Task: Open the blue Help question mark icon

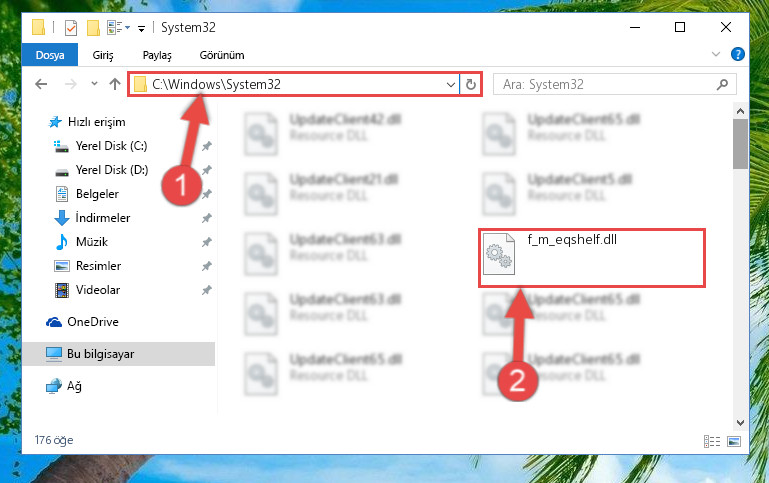Action: pos(737,54)
